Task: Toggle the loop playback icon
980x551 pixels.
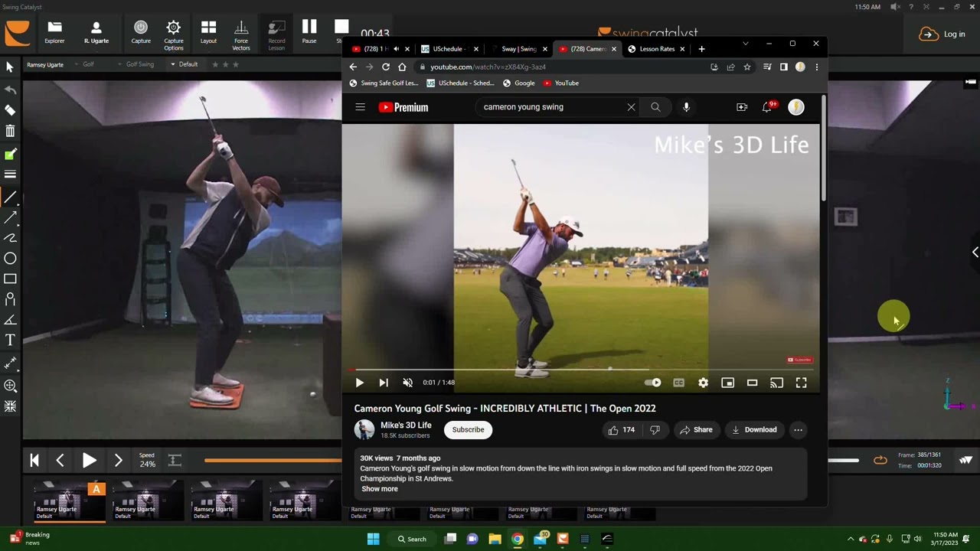Action: tap(880, 460)
